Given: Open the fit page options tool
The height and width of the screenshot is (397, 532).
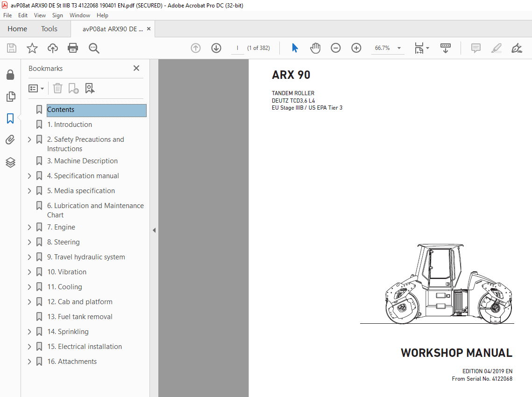Looking at the screenshot, I should click(x=421, y=48).
